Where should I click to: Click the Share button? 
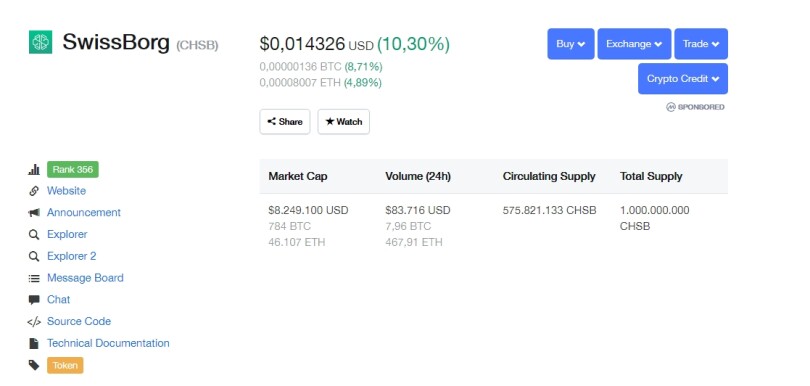[285, 122]
